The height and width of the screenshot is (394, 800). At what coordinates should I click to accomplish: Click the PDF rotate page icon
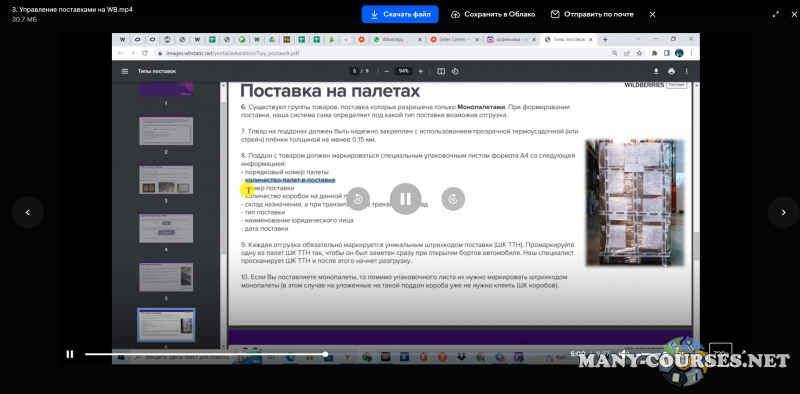(x=455, y=71)
